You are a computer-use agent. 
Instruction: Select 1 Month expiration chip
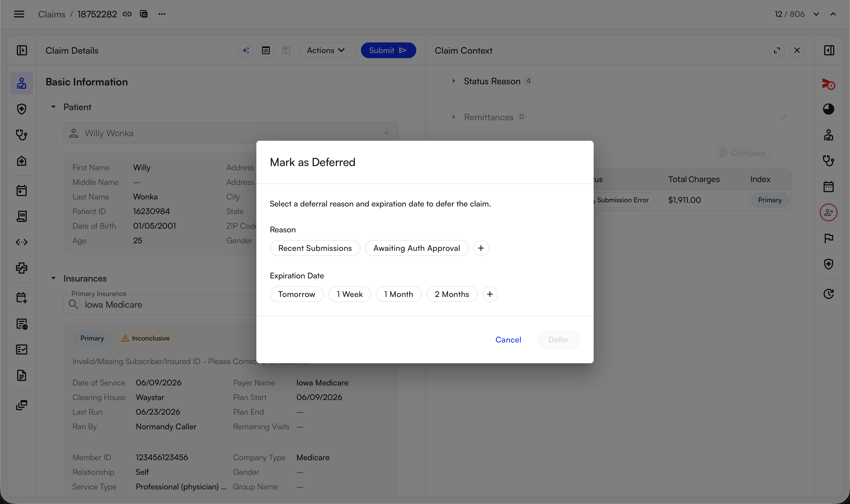pyautogui.click(x=399, y=294)
